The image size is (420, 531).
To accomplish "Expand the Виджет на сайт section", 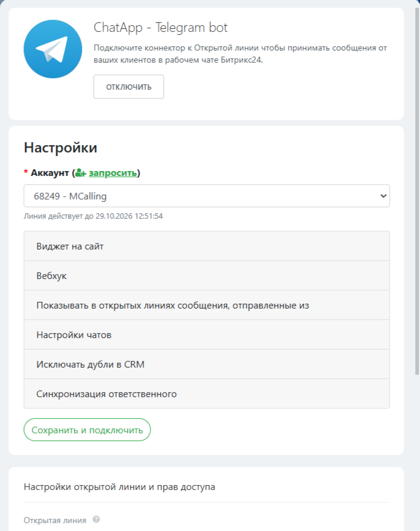I will pyautogui.click(x=206, y=246).
